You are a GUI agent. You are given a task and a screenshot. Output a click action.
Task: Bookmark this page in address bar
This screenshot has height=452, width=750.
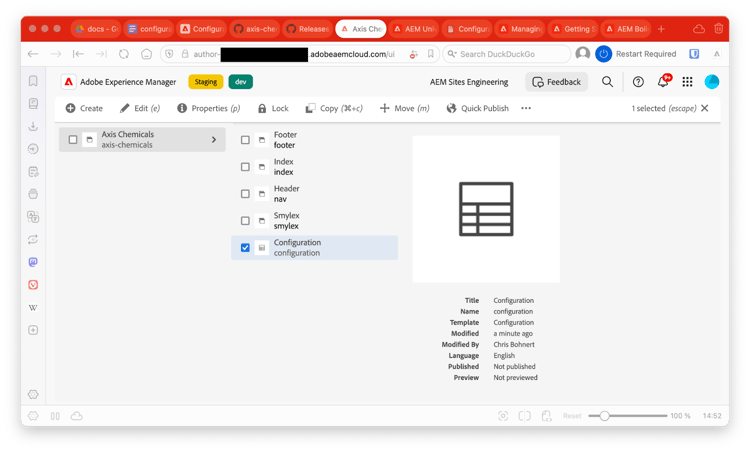coord(431,54)
